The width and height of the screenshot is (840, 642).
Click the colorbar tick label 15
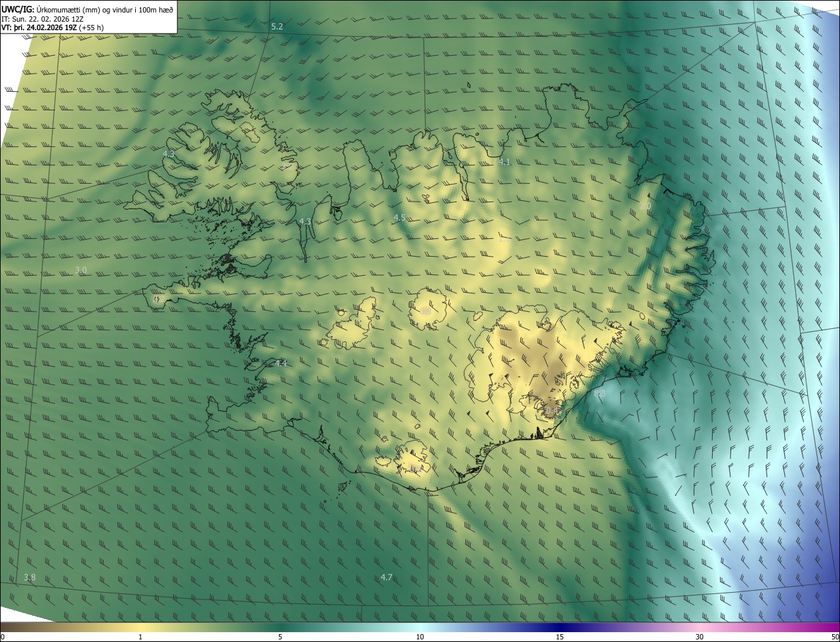point(560,637)
